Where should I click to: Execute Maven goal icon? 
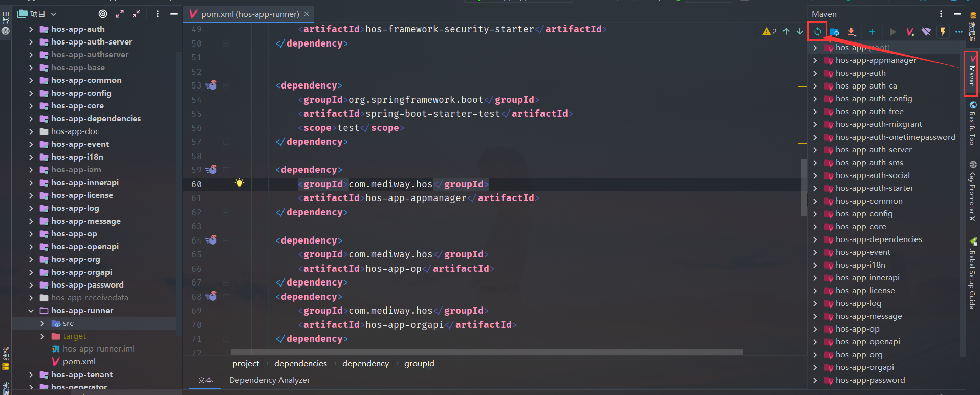910,32
